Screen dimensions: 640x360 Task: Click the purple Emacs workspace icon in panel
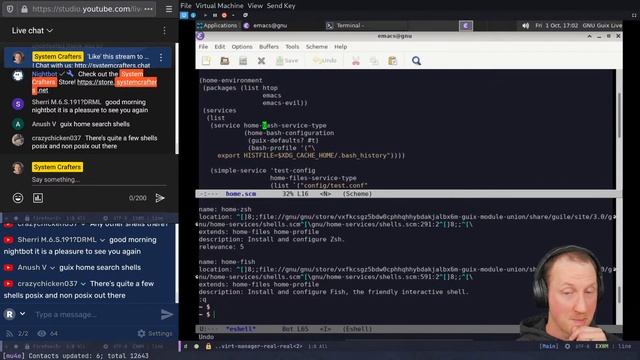click(466, 25)
